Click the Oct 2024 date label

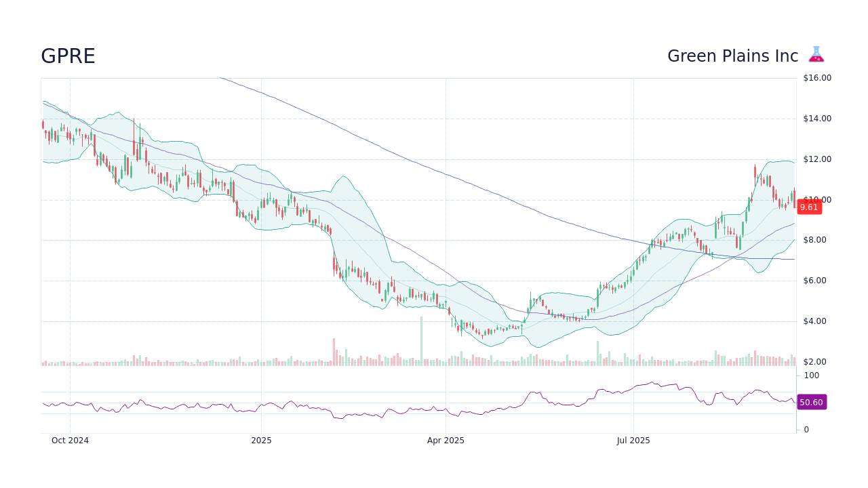(70, 441)
